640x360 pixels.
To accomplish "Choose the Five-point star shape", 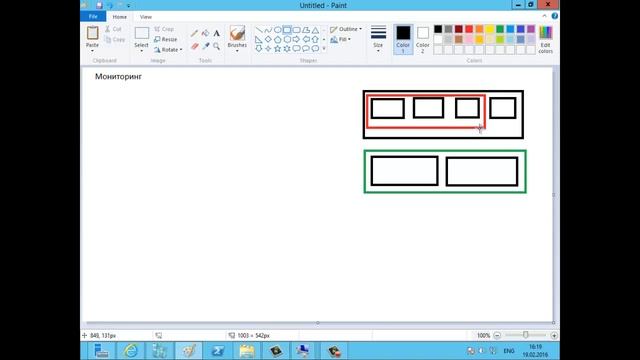I will 278,49.
